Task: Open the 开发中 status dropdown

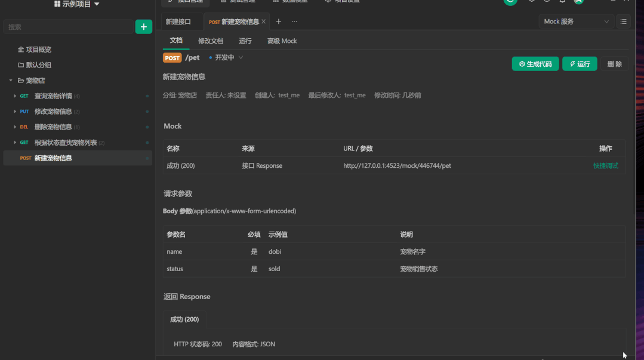Action: (x=226, y=57)
